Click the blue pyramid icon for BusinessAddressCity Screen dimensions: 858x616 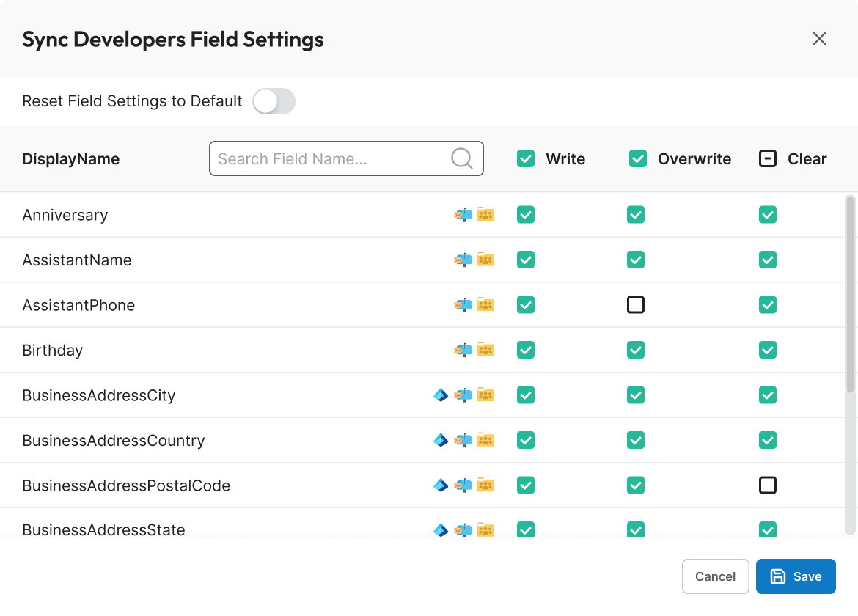tap(441, 395)
